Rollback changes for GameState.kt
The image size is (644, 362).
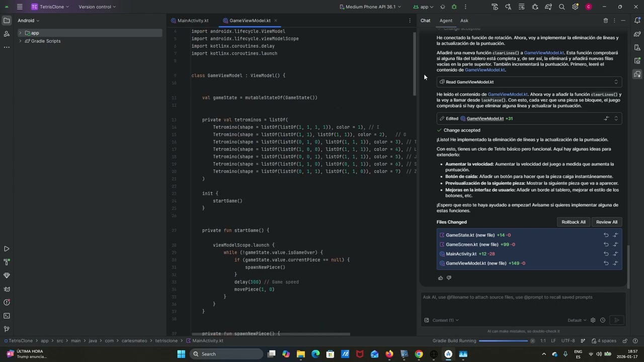pyautogui.click(x=606, y=235)
